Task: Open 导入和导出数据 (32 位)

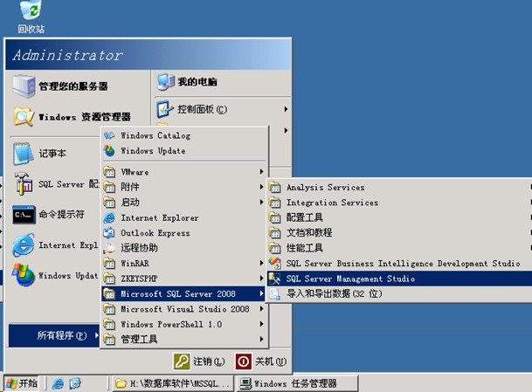Action: (334, 293)
